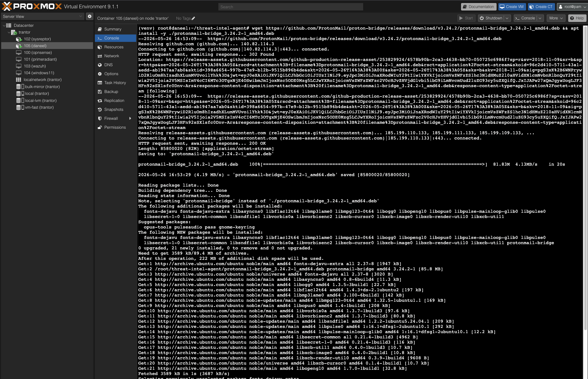Open the Firewall section

(115, 119)
